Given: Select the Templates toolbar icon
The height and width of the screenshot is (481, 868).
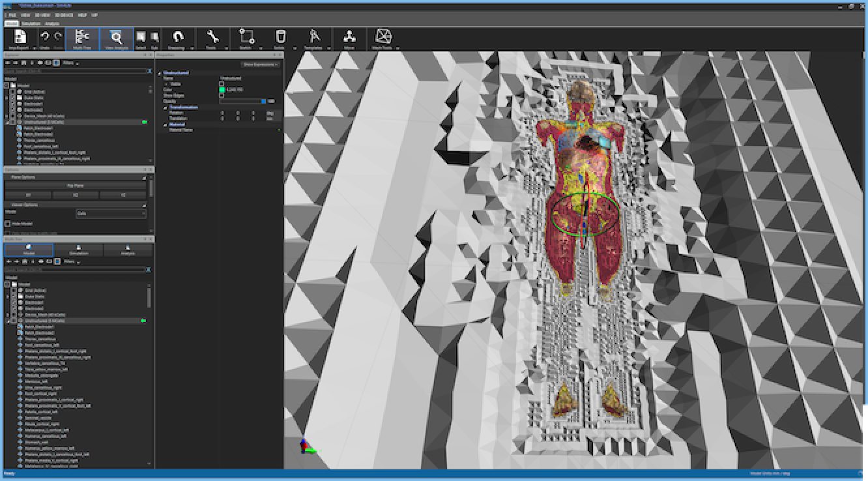Looking at the screenshot, I should click(314, 38).
